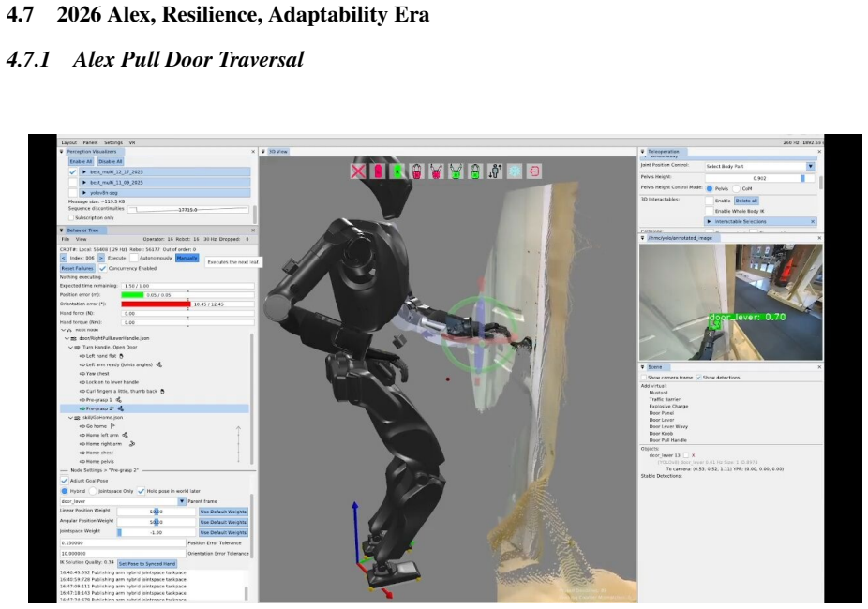Click joint icon beside Home right arm
This screenshot has height=609, width=868.
point(132,443)
